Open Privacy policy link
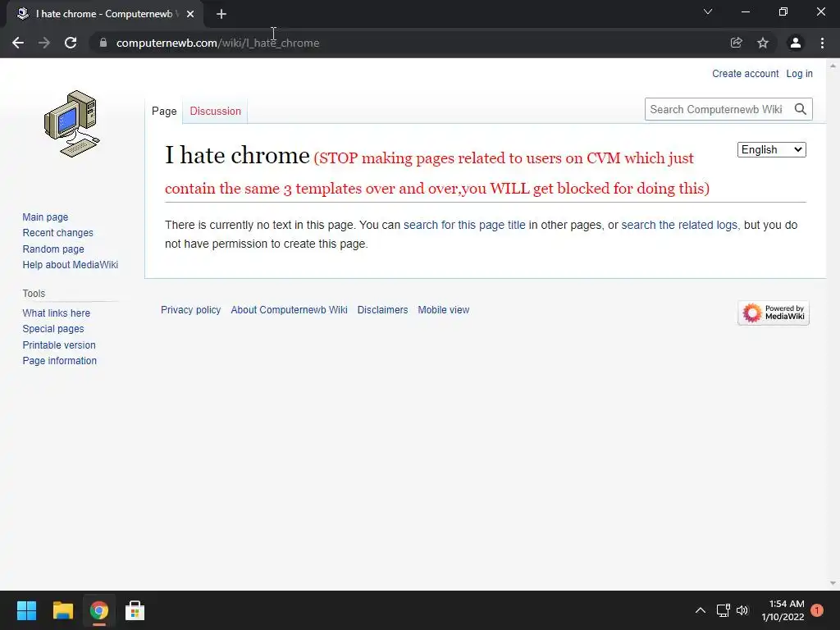The image size is (840, 630). [x=190, y=309]
